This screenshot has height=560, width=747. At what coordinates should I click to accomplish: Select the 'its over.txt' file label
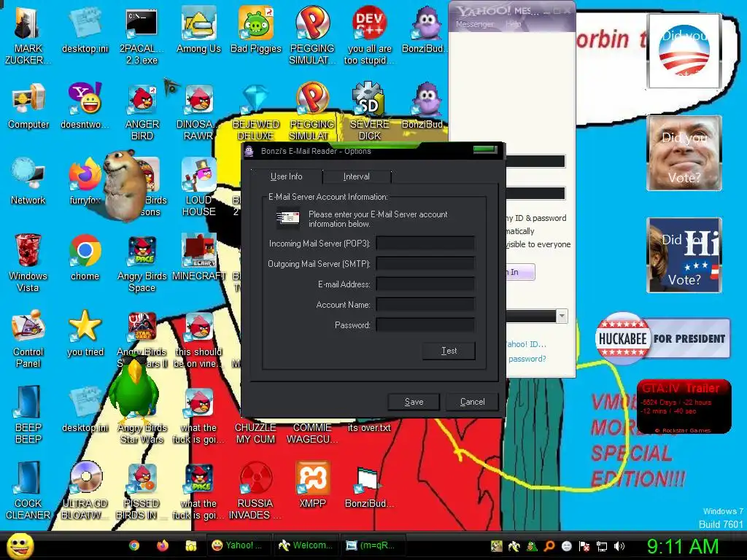click(369, 427)
